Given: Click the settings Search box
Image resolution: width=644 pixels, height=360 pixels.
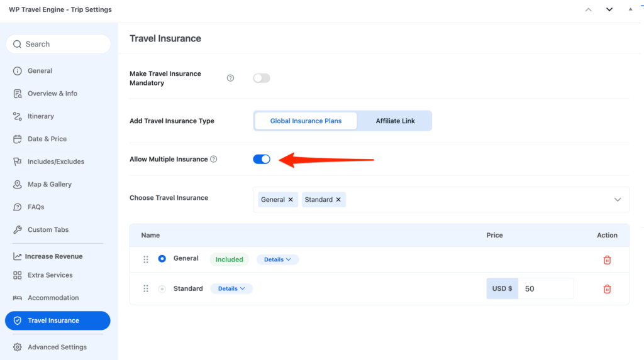Looking at the screenshot, I should (x=58, y=44).
